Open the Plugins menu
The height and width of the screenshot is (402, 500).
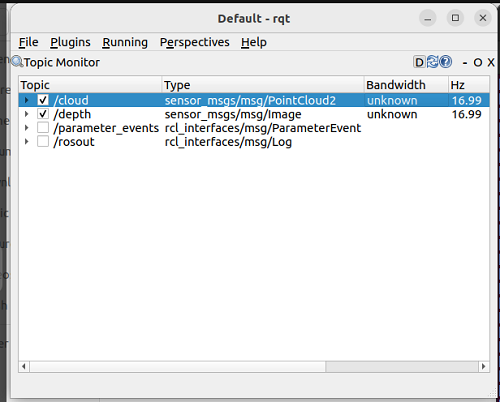click(70, 42)
